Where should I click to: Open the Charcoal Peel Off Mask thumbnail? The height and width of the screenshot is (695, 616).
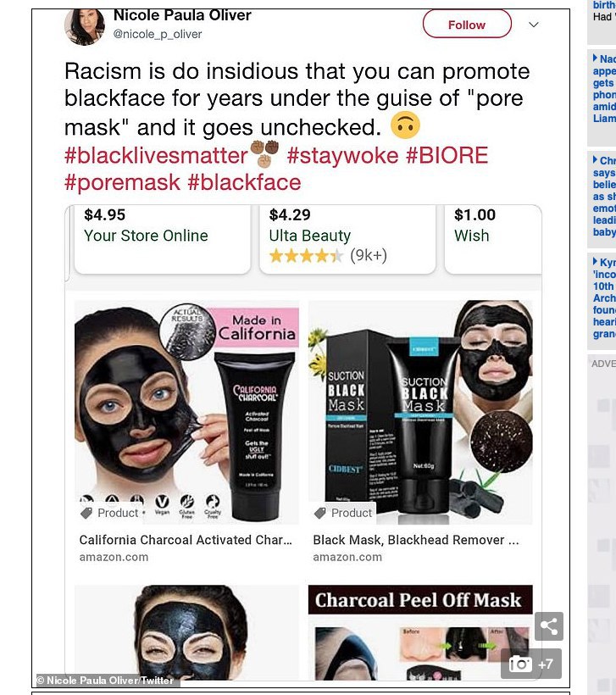click(x=420, y=632)
